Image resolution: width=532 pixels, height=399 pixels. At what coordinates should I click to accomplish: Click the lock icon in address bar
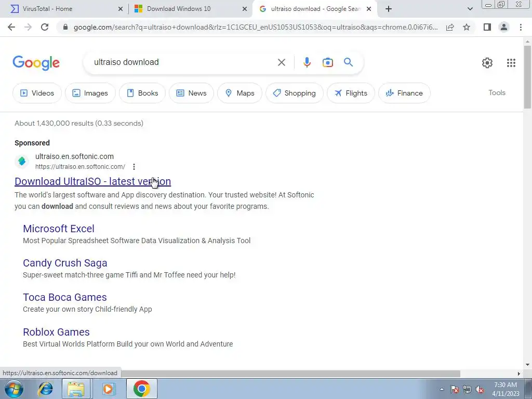click(65, 27)
